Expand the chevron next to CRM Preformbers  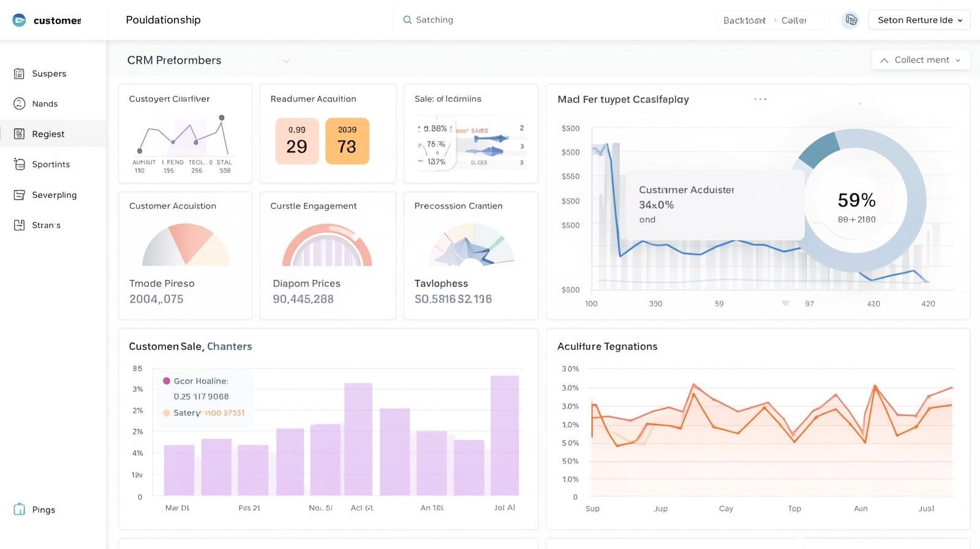287,61
